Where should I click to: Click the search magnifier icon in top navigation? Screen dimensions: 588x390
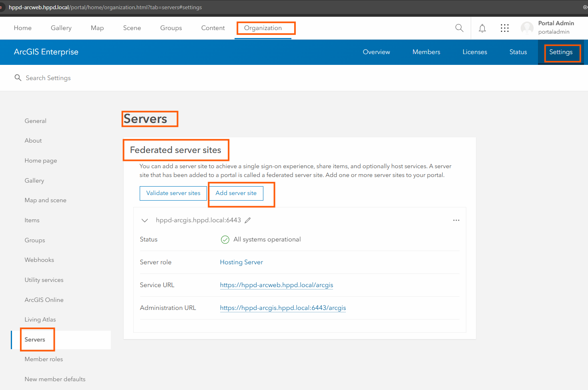coord(459,28)
